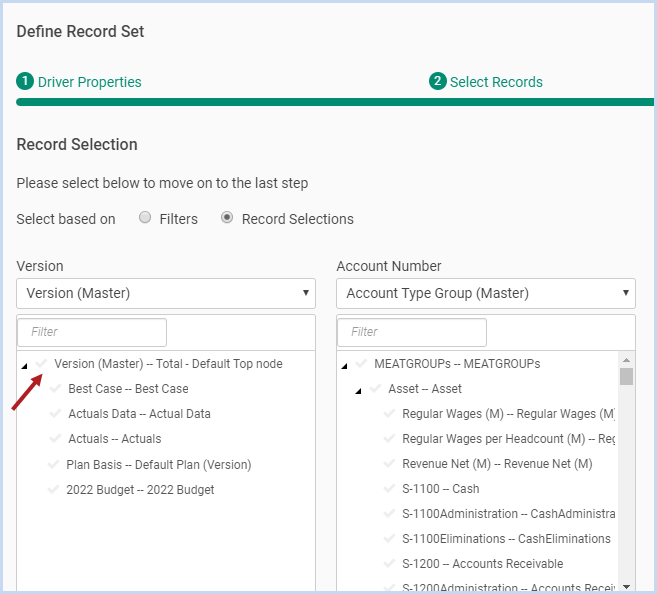Viewport: 657px width, 594px height.
Task: Check the 2022 Budget checkmark
Action: (x=53, y=489)
